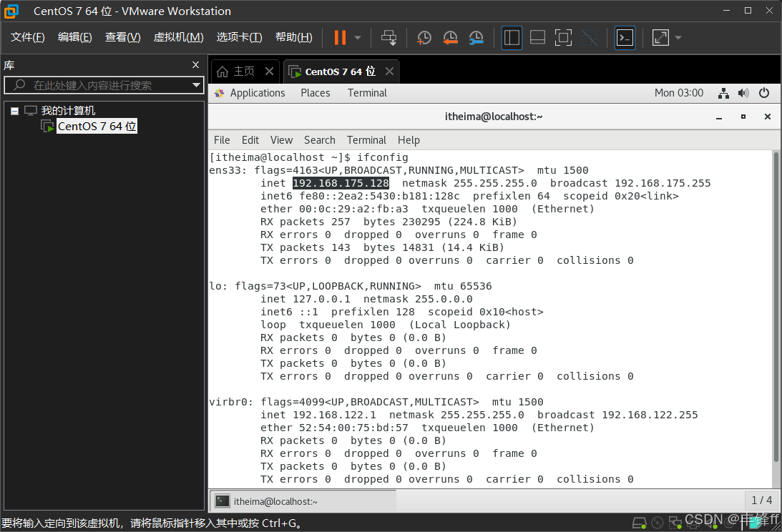This screenshot has width=782, height=532.
Task: Close the CentOS 7 64 位 tab
Action: pos(389,72)
